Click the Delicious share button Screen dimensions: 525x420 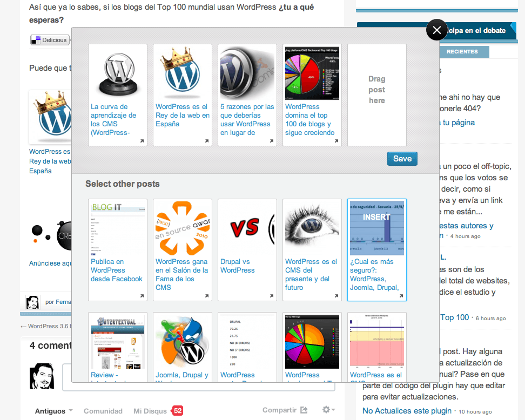pyautogui.click(x=50, y=40)
